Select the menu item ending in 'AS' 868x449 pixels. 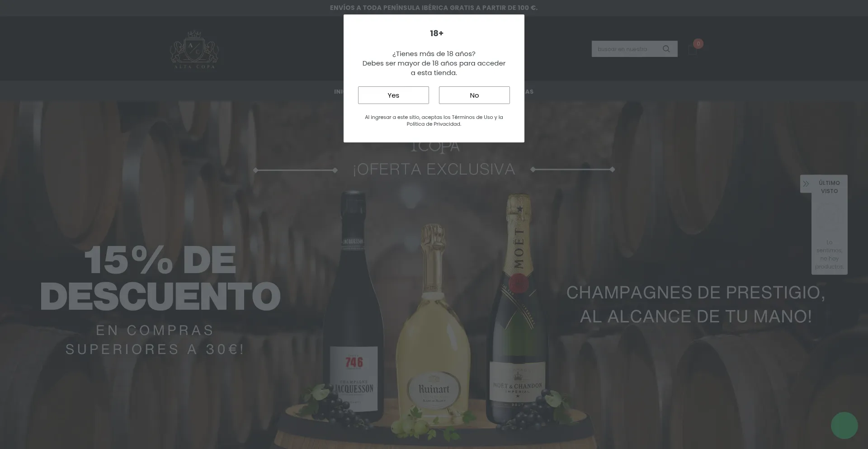(529, 91)
